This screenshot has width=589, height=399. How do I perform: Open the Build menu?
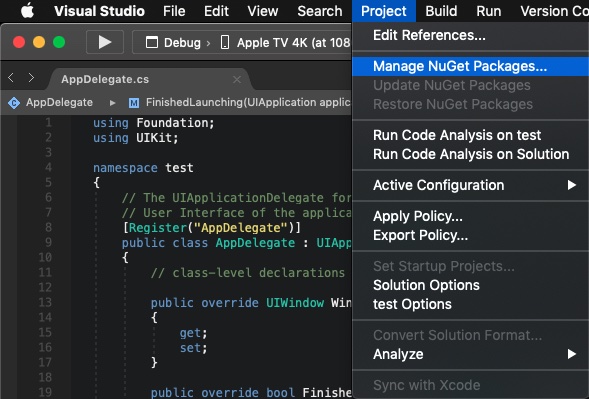tap(441, 11)
